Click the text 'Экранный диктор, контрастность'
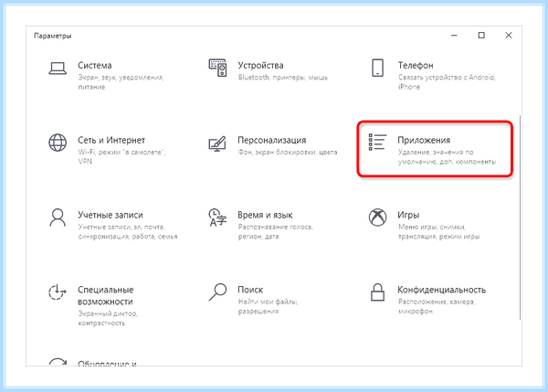This screenshot has height=392, width=548. coord(107,318)
